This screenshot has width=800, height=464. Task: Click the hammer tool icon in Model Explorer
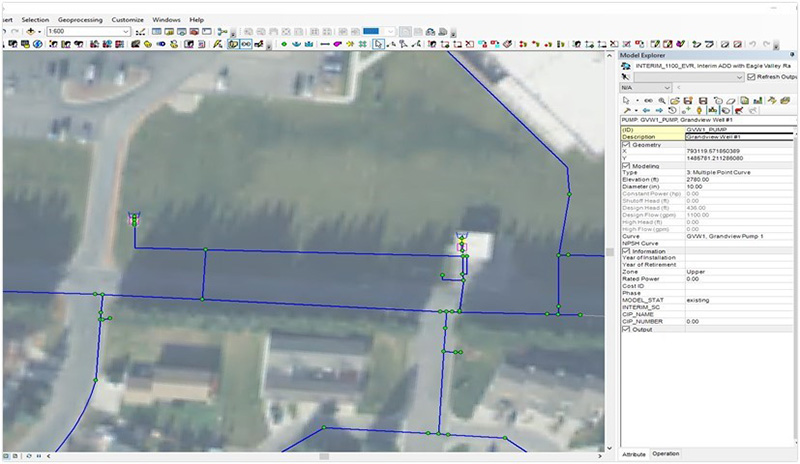click(x=627, y=110)
